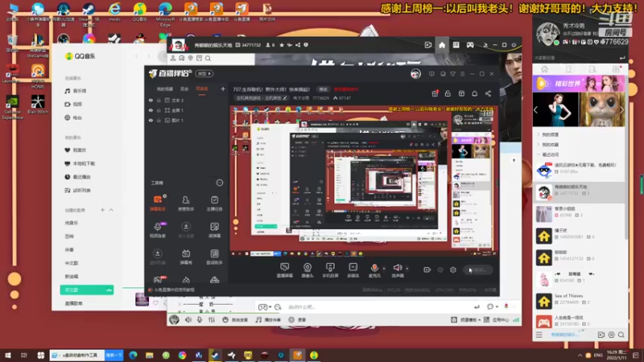Open the streamer avatar in companion title bar
644x362 pixels.
tap(415, 74)
